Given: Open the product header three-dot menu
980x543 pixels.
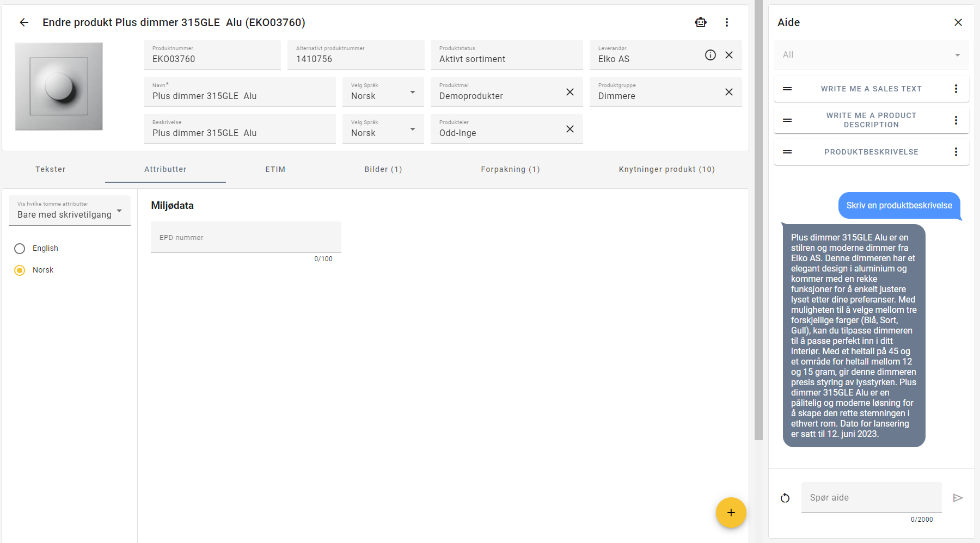Looking at the screenshot, I should [x=727, y=22].
